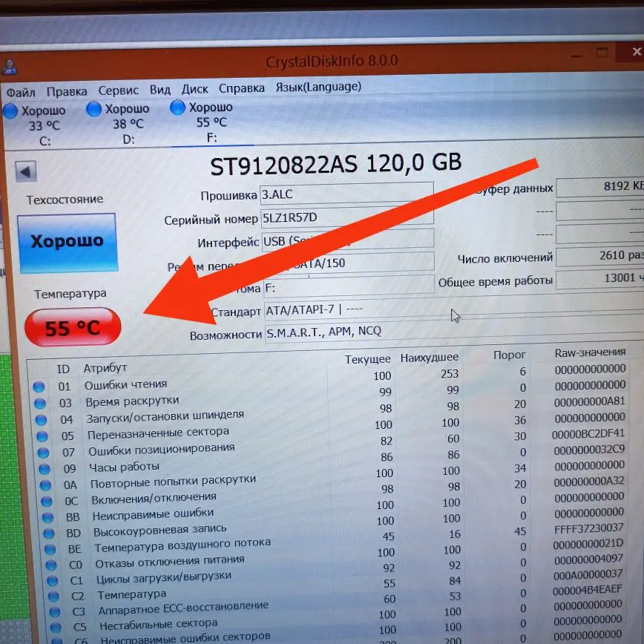Screen dimensions: 644x644
Task: Click the blue Хорошо health status button
Action: point(68,243)
